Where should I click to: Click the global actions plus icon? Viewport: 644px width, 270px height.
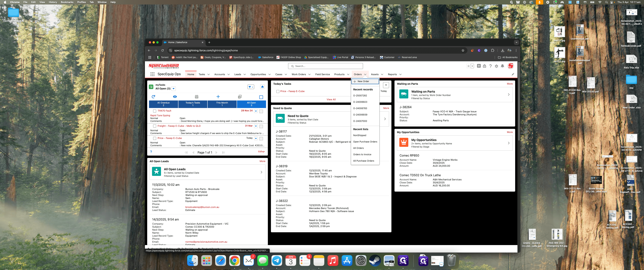pyautogui.click(x=479, y=66)
